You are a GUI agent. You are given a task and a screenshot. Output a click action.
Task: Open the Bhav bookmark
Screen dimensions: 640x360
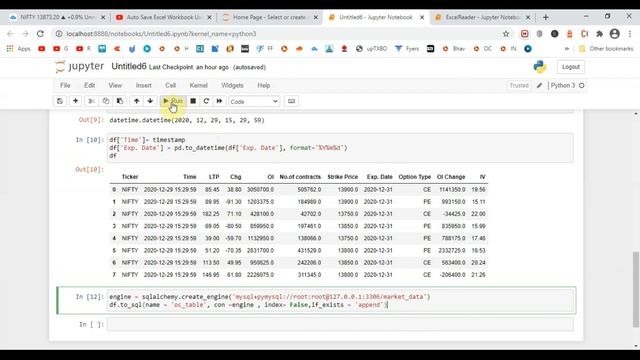[454, 49]
